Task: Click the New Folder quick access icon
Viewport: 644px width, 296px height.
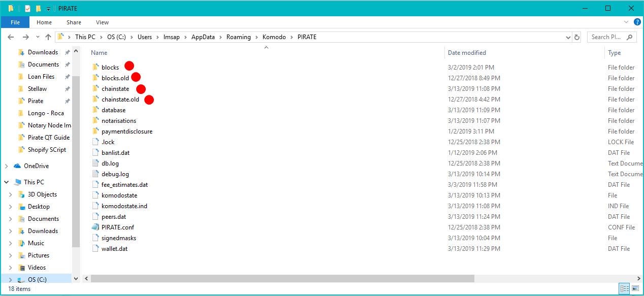Action: tap(38, 8)
